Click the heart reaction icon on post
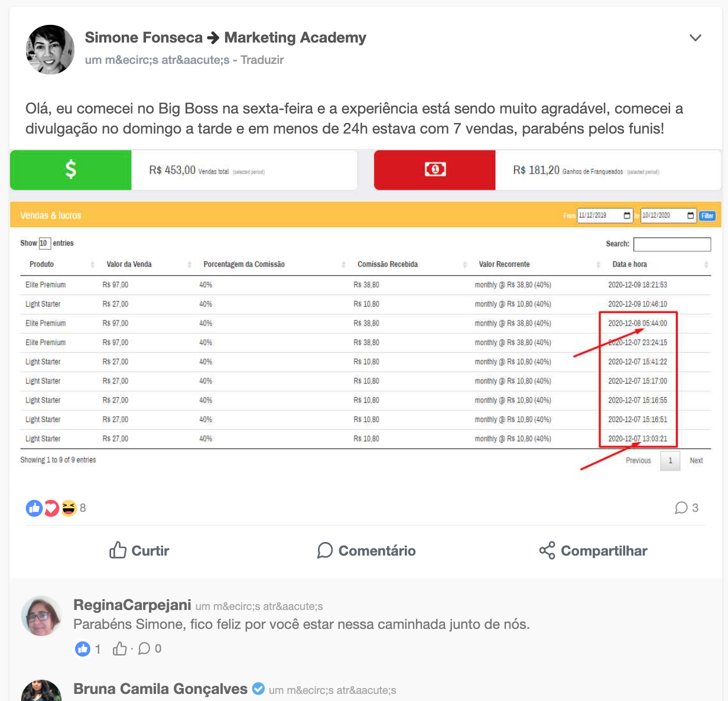Viewport: 728px width, 701px height. tap(51, 508)
